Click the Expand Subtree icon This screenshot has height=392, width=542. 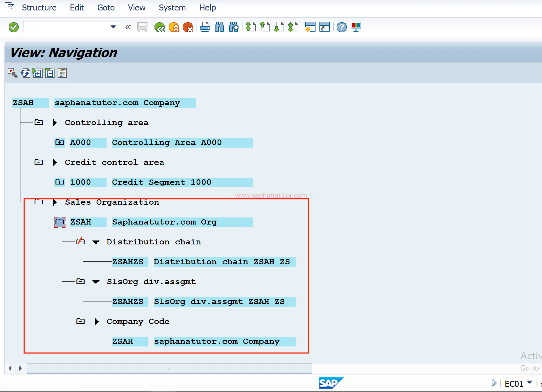click(37, 73)
